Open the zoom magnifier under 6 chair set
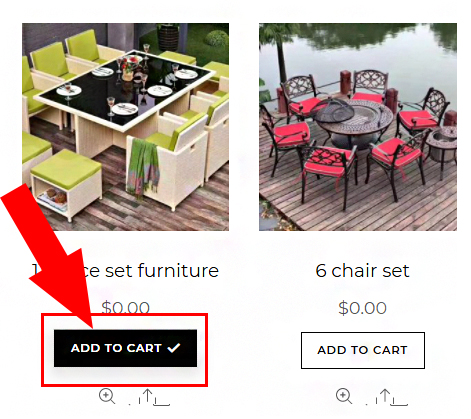The image size is (471, 419). point(344,396)
